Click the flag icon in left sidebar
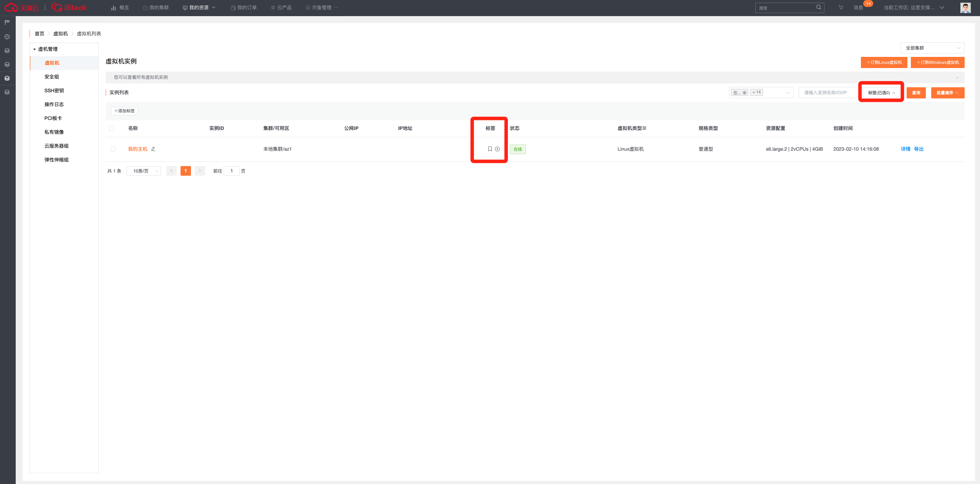 coord(7,22)
